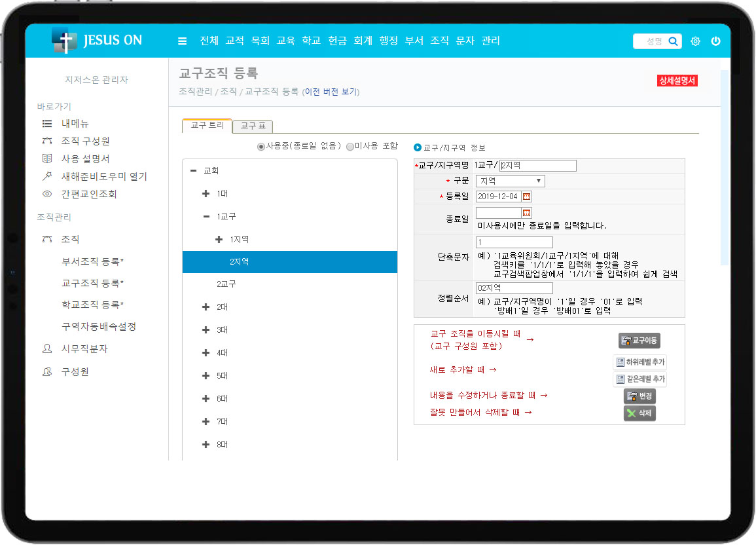Open settings gear icon in header
Image resolution: width=756 pixels, height=545 pixels.
tap(695, 41)
